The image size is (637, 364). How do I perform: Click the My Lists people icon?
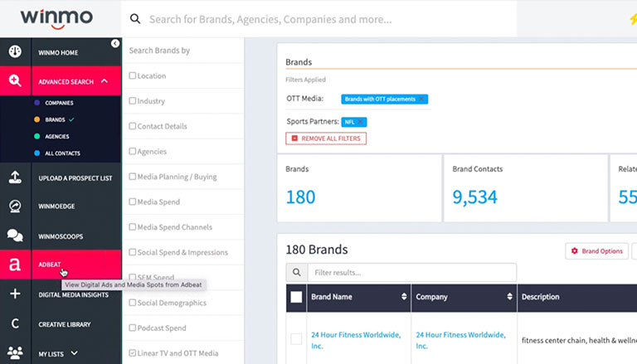[x=15, y=352]
